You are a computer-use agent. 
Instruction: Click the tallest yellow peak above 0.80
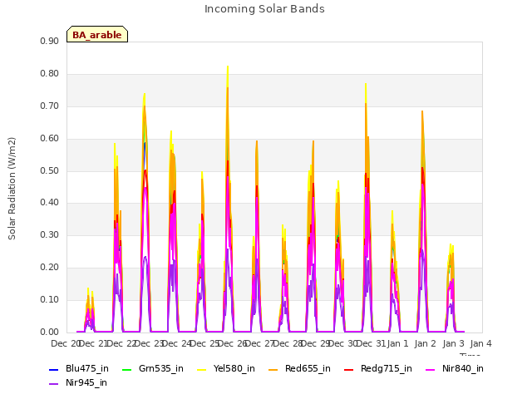pos(228,68)
